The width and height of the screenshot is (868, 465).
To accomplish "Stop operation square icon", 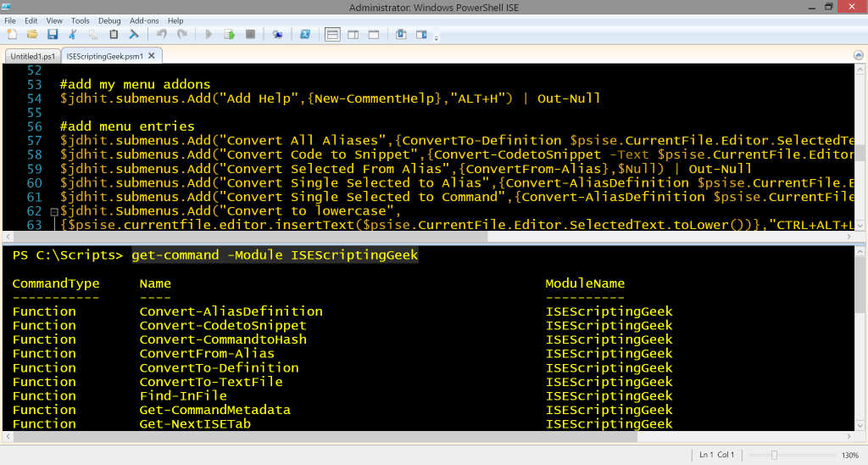I will [250, 34].
